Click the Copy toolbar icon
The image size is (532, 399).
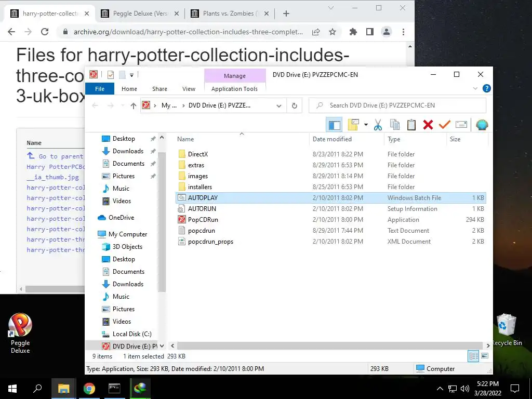click(395, 125)
